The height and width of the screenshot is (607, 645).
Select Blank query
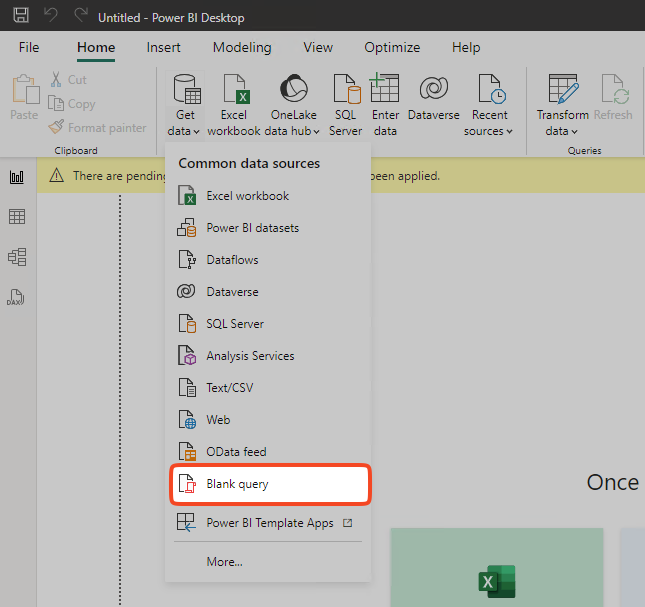270,484
